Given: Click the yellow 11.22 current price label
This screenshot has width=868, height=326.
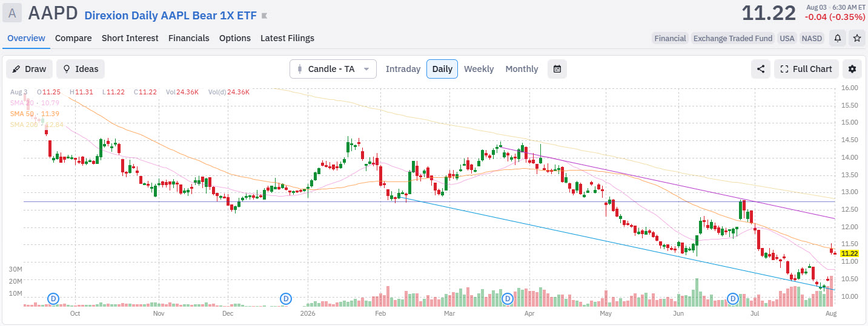Looking at the screenshot, I should (x=850, y=253).
